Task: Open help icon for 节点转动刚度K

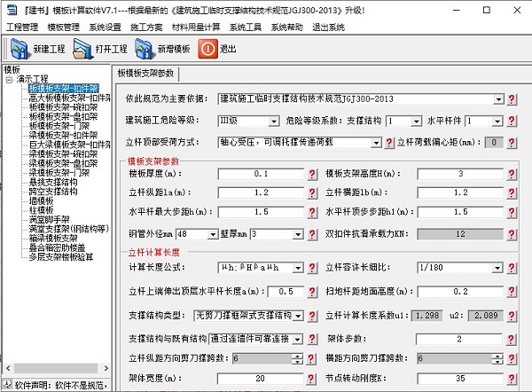Action: [x=512, y=379]
